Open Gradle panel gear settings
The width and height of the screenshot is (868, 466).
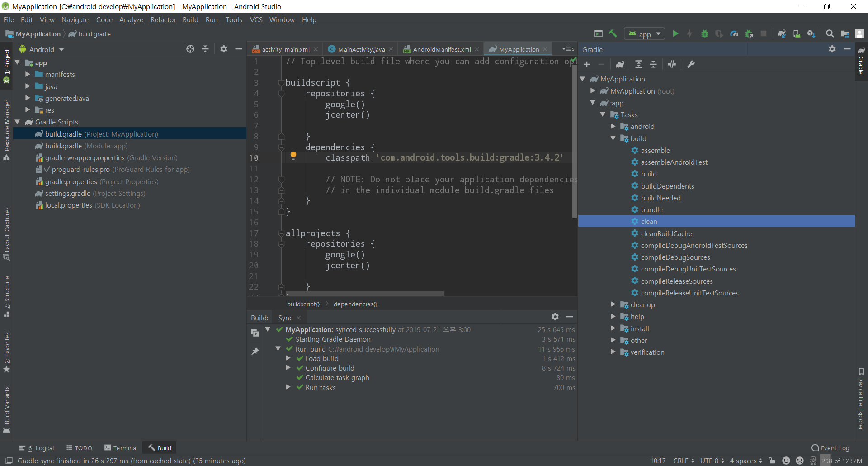point(832,49)
